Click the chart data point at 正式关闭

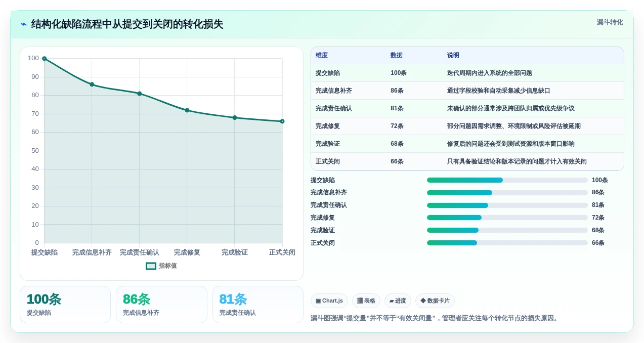[282, 121]
